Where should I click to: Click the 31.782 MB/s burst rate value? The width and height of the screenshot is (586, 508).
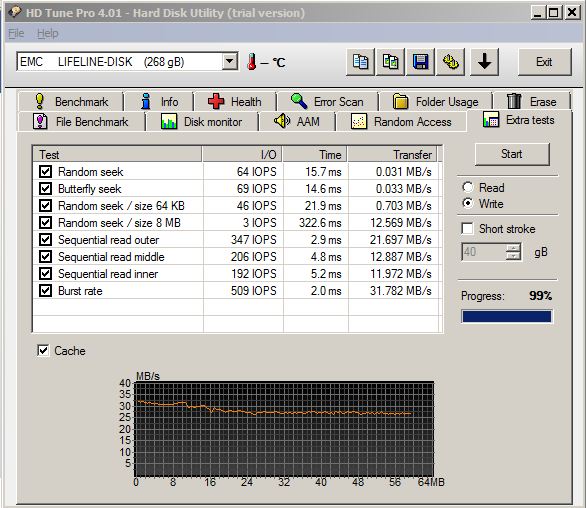tap(401, 290)
